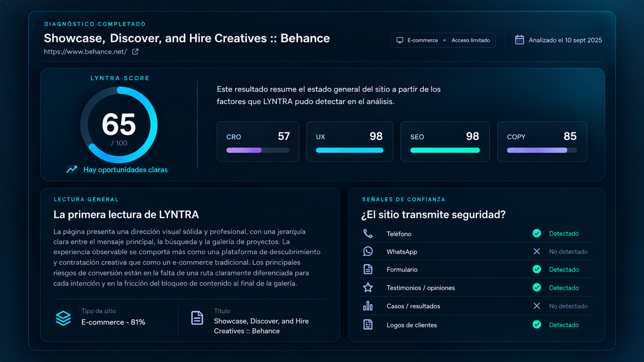
Task: Click the 'Logos de clientes' row label
Action: pos(412,325)
